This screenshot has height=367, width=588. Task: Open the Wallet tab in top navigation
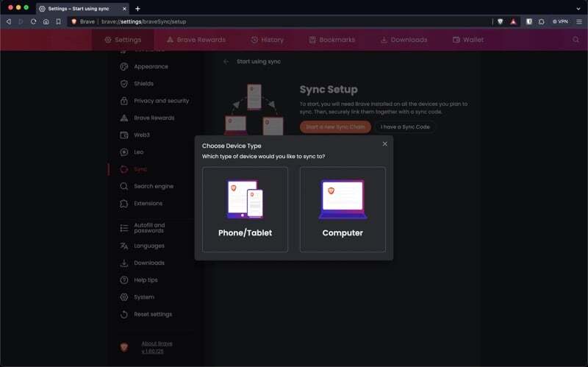[x=468, y=40]
